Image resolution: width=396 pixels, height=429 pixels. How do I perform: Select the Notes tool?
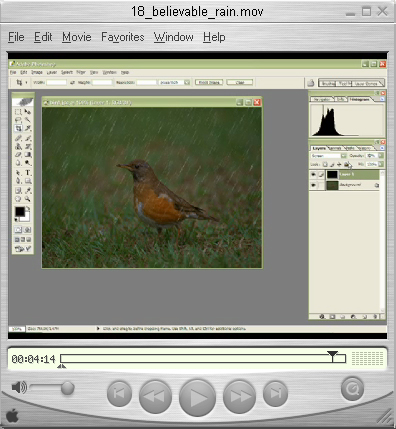(18, 191)
